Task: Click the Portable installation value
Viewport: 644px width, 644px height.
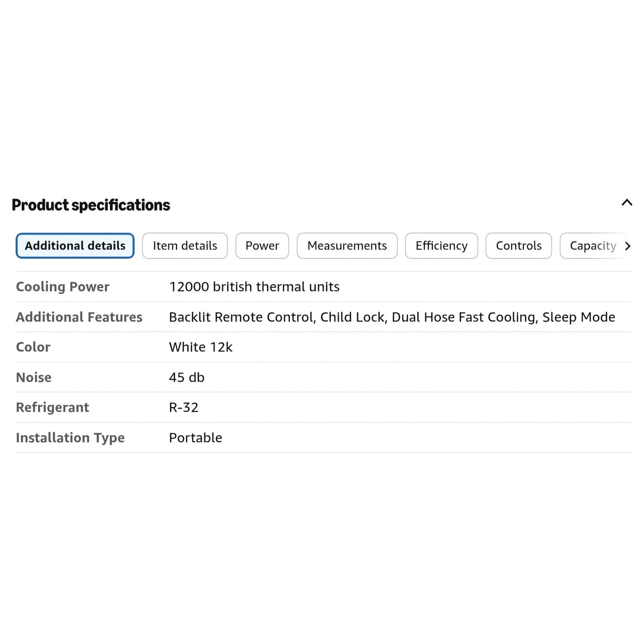Action: [195, 438]
